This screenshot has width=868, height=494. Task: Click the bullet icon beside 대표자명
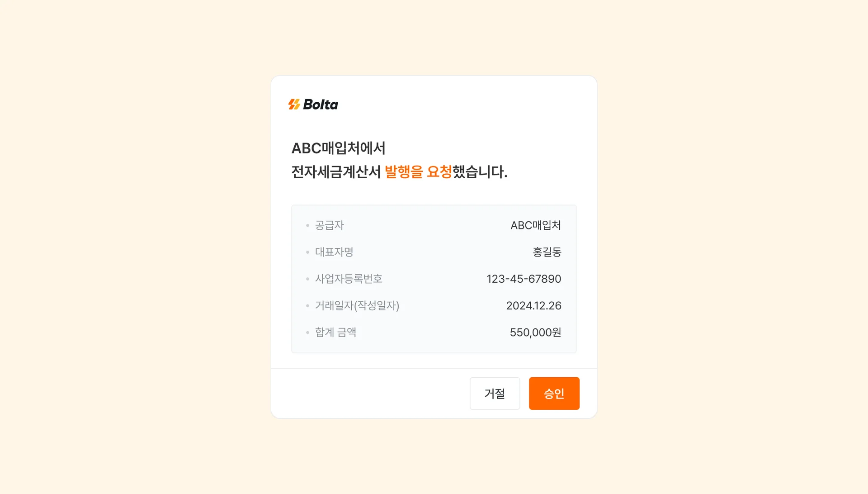pos(307,252)
